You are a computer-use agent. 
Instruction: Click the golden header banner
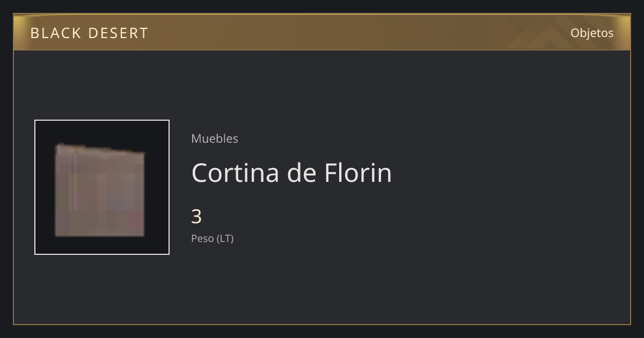click(x=322, y=32)
